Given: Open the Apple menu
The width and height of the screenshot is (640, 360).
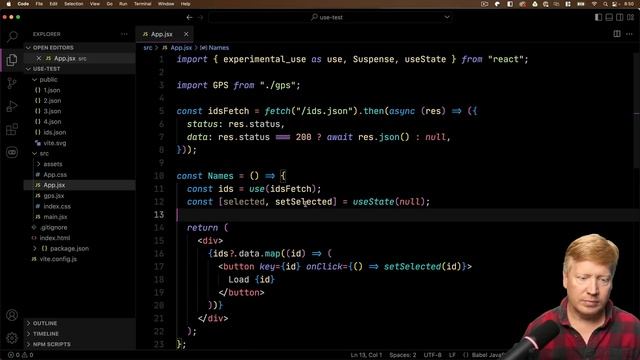Looking at the screenshot, I should 8,4.
